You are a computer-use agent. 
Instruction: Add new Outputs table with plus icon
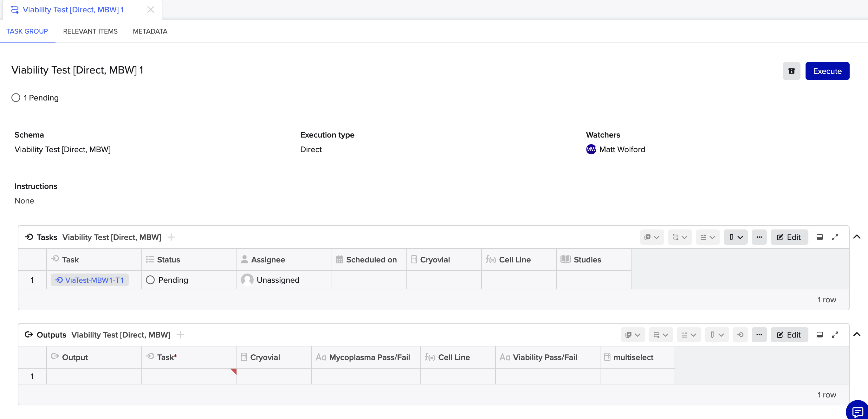click(x=180, y=335)
